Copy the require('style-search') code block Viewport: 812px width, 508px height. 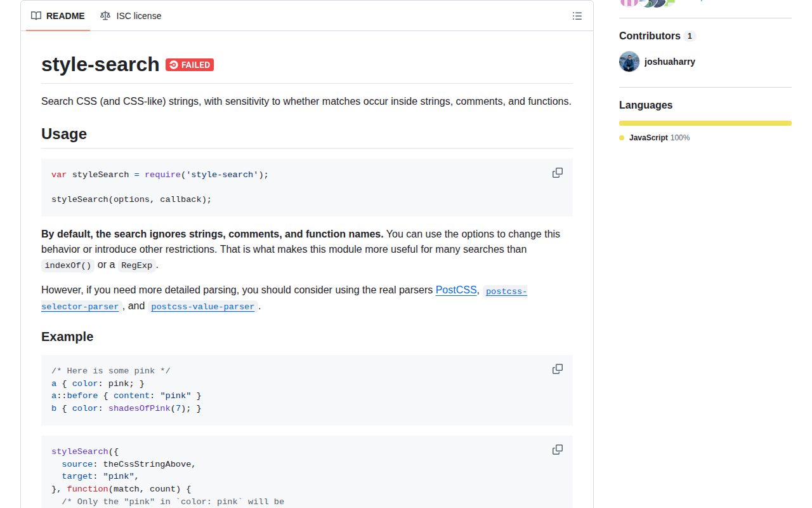point(557,173)
